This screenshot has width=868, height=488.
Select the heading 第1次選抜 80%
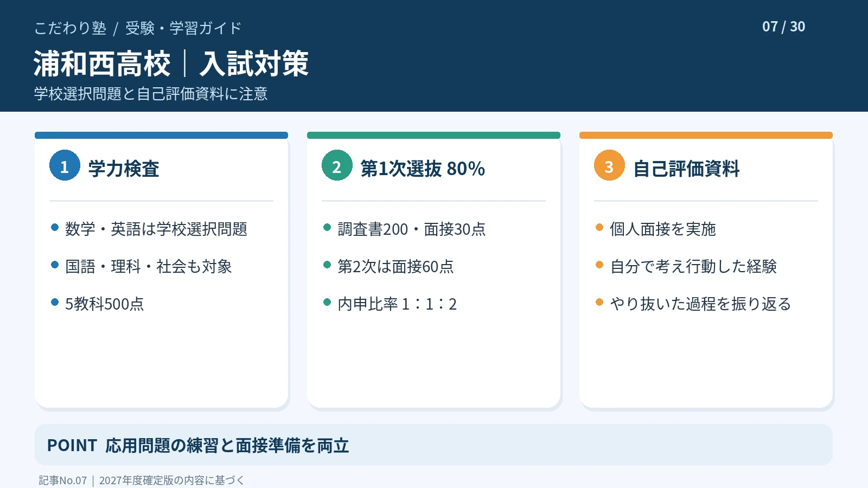click(x=423, y=169)
